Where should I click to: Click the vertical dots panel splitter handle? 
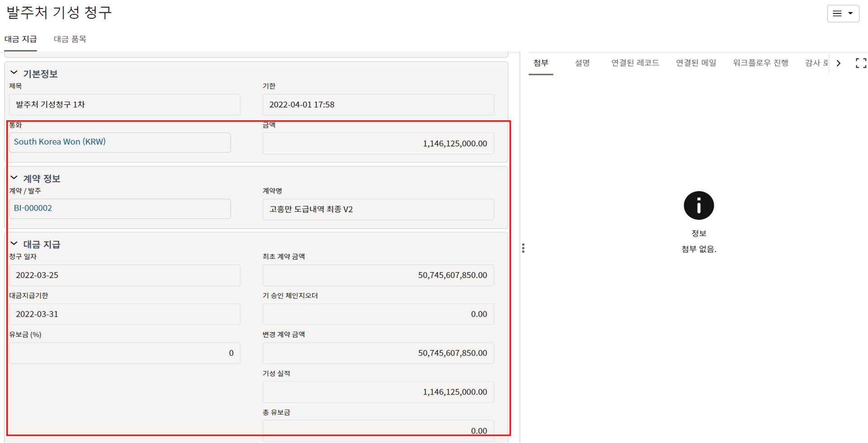click(x=523, y=248)
